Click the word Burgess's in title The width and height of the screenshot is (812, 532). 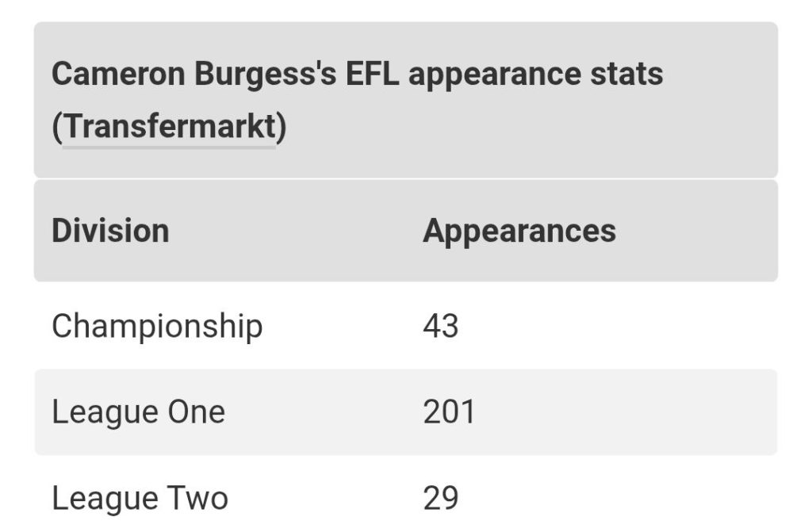coord(265,75)
